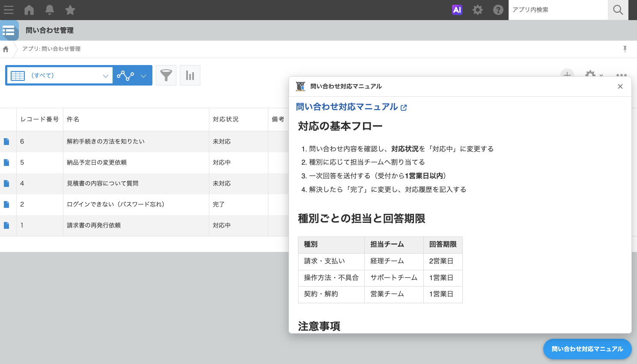Focus the アプリ内検索 search field
637x364 pixels.
[x=558, y=10]
